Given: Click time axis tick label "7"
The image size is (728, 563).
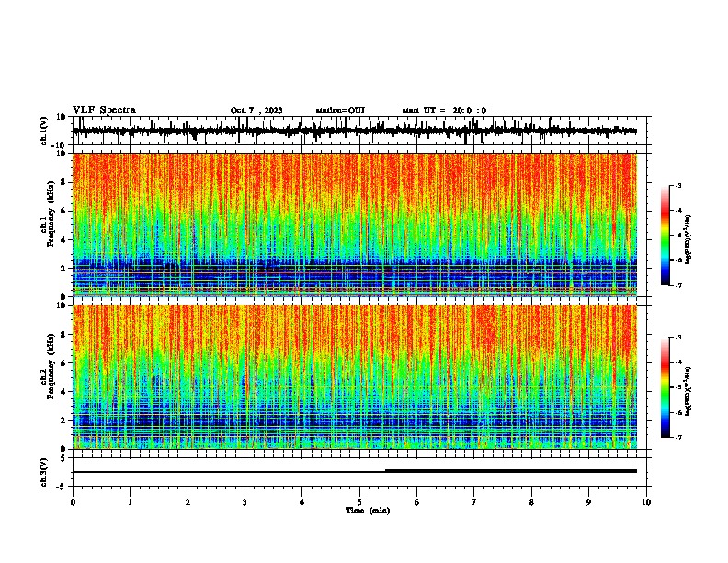Looking at the screenshot, I should coord(474,502).
